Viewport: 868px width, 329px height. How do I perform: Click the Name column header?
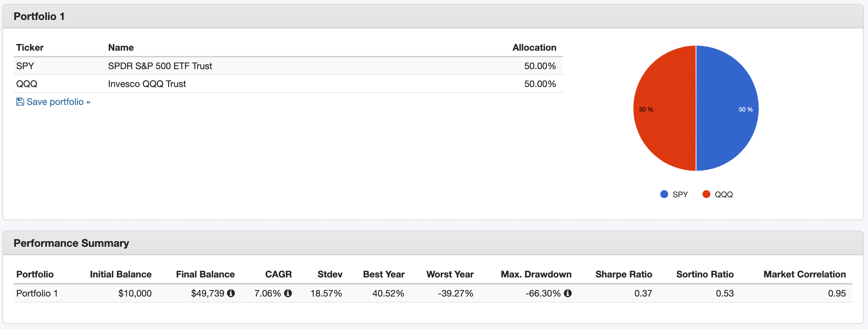(121, 47)
